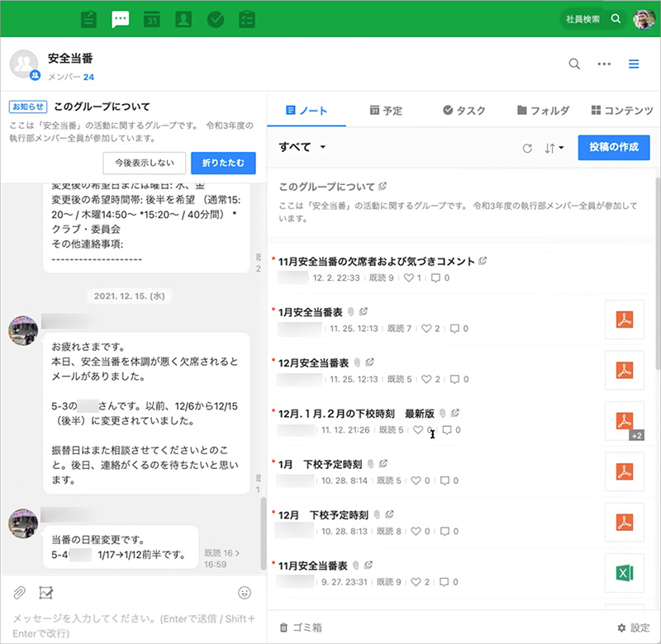Toggle the hamburger side panel icon
The width and height of the screenshot is (661, 644).
[634, 64]
